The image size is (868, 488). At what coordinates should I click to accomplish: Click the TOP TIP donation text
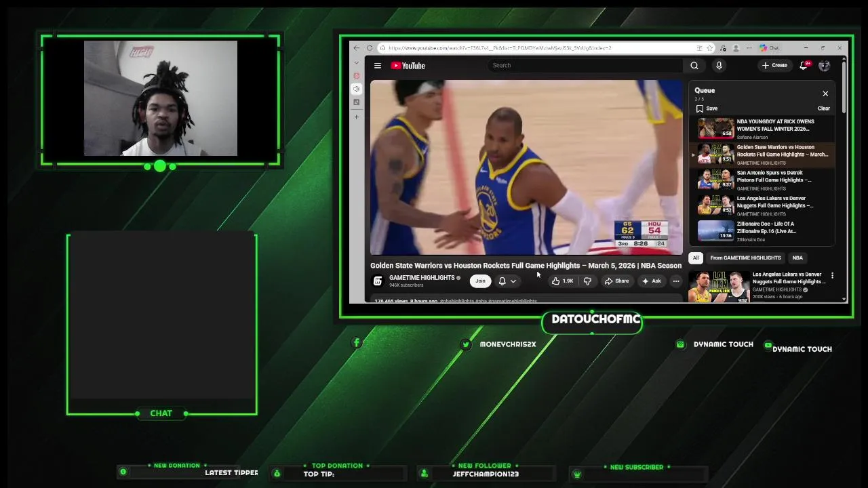[319, 474]
